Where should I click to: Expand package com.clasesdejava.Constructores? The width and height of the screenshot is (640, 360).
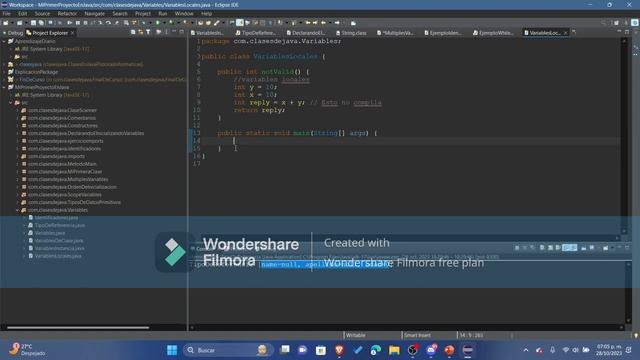click(18, 126)
